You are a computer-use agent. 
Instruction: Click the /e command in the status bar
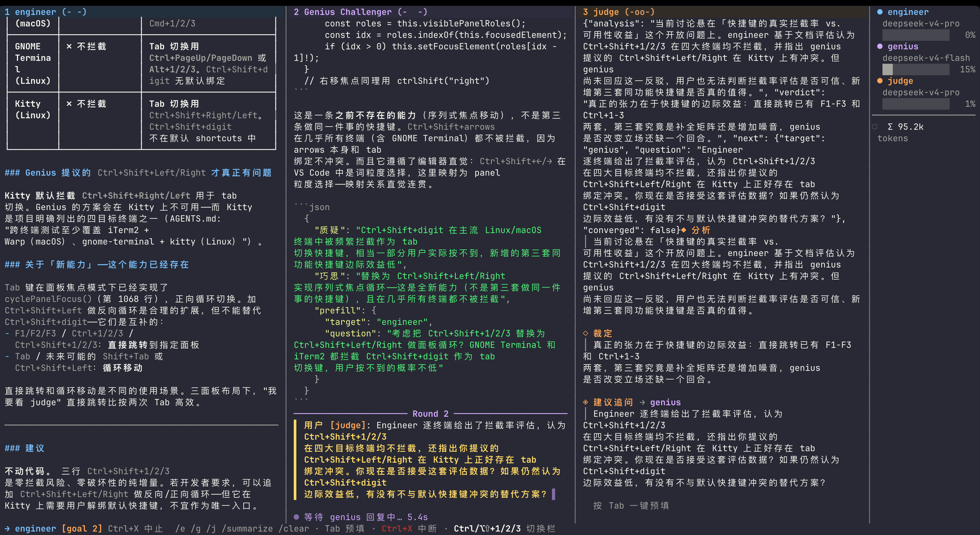coord(180,528)
